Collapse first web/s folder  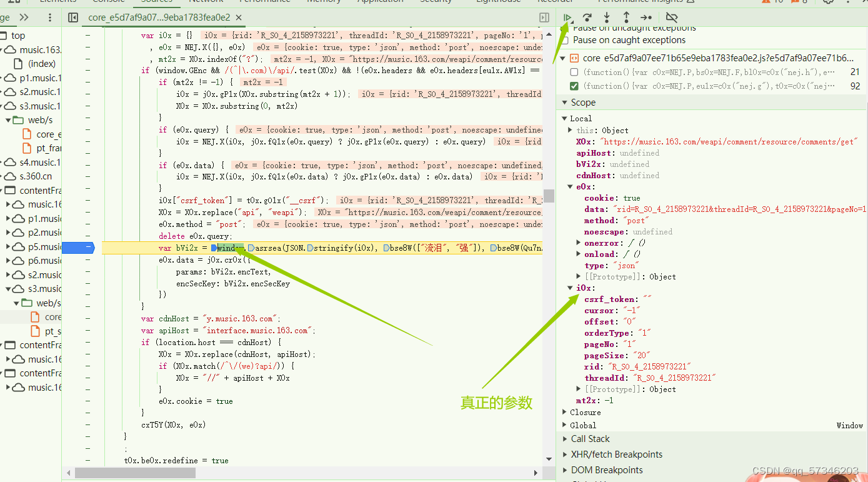click(9, 120)
